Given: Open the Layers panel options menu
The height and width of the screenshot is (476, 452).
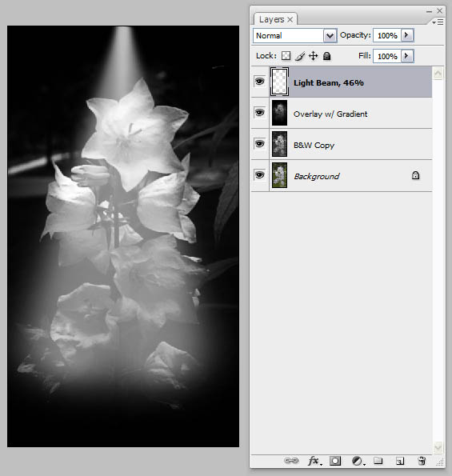Looking at the screenshot, I should pos(438,22).
